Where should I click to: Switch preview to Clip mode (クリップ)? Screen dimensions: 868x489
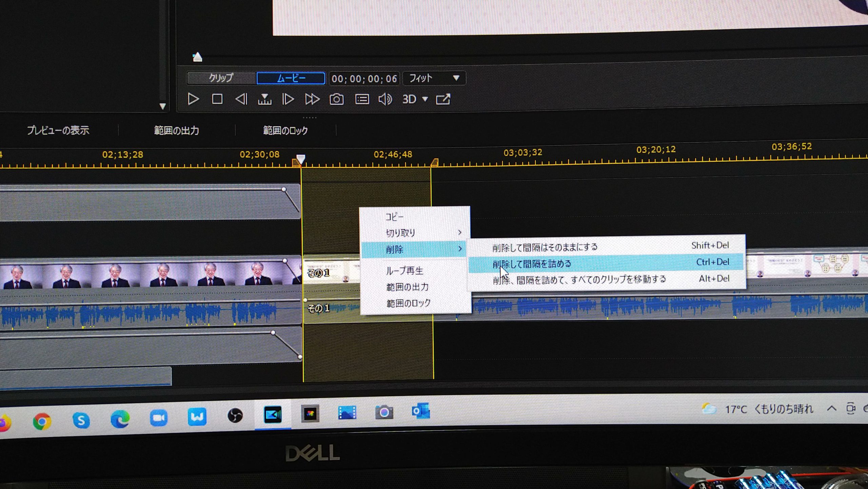pyautogui.click(x=221, y=78)
